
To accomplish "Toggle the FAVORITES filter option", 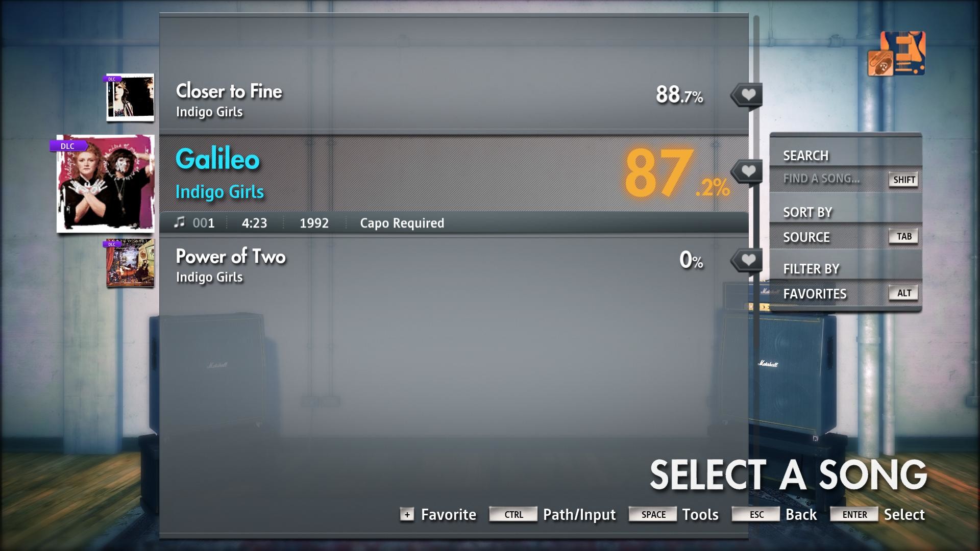I will (815, 293).
